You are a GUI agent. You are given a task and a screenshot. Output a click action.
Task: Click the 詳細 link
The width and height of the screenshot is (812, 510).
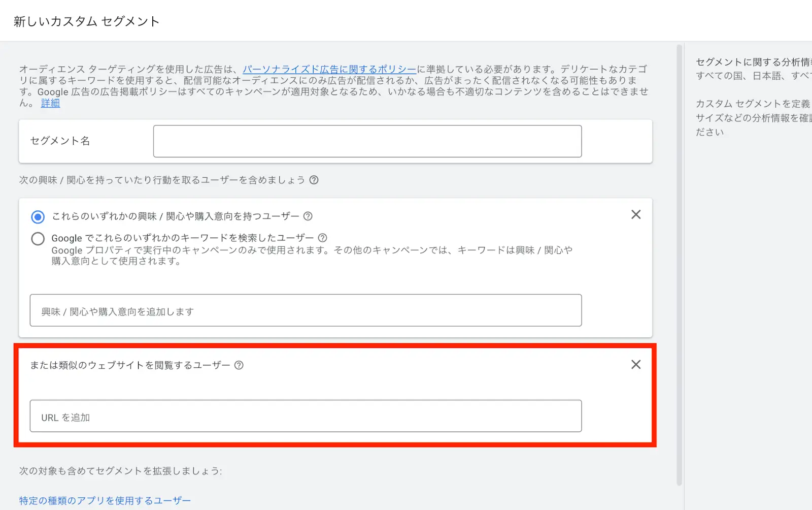coord(50,103)
